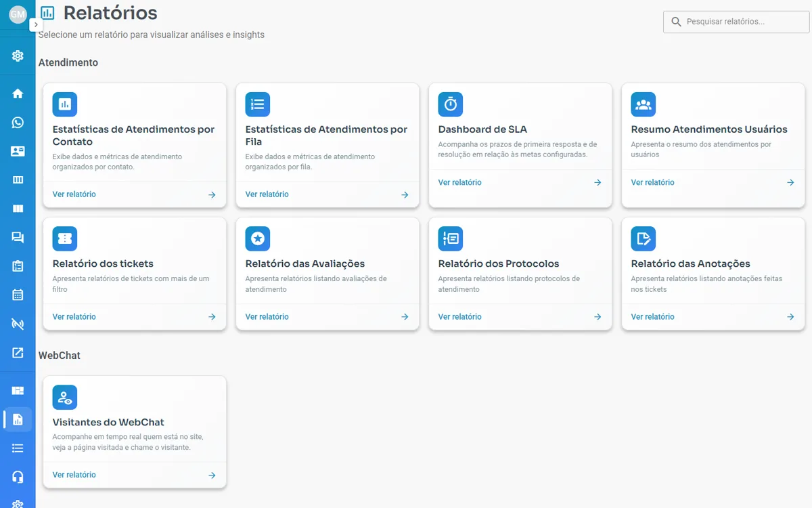Select the highlighted reports icon in sidebar
This screenshot has width=812, height=508.
tap(18, 419)
